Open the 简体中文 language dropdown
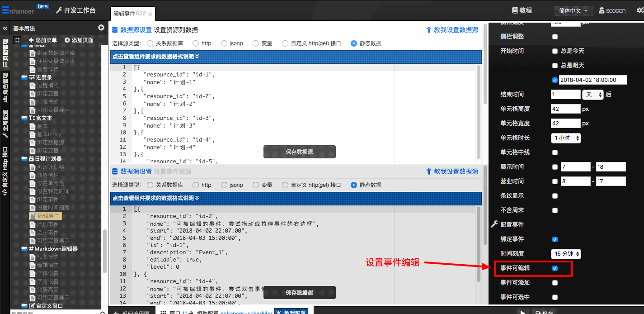This screenshot has height=314, width=644. [573, 10]
